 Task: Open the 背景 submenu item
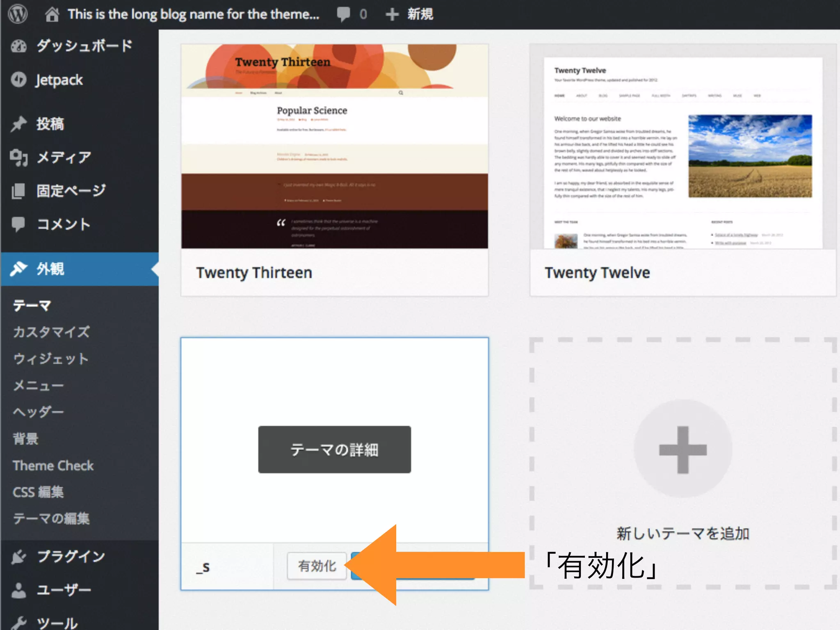(x=25, y=438)
